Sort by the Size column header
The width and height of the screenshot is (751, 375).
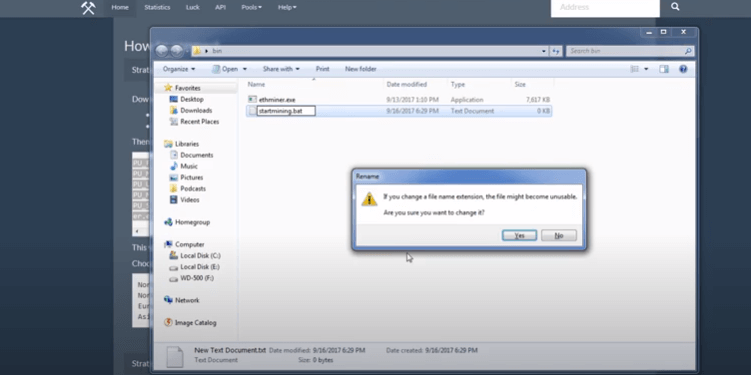520,84
